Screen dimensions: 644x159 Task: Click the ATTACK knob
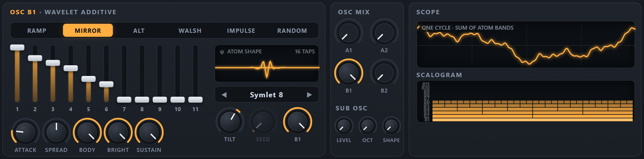[25, 132]
